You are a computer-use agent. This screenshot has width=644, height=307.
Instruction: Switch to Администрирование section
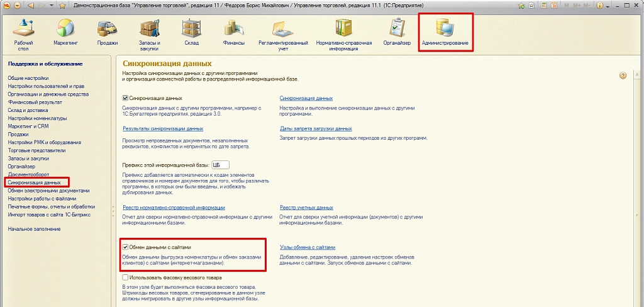coord(445,31)
